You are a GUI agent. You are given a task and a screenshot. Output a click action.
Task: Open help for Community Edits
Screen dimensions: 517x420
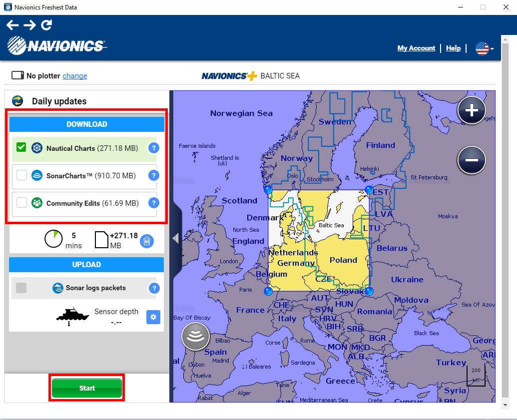pyautogui.click(x=154, y=203)
